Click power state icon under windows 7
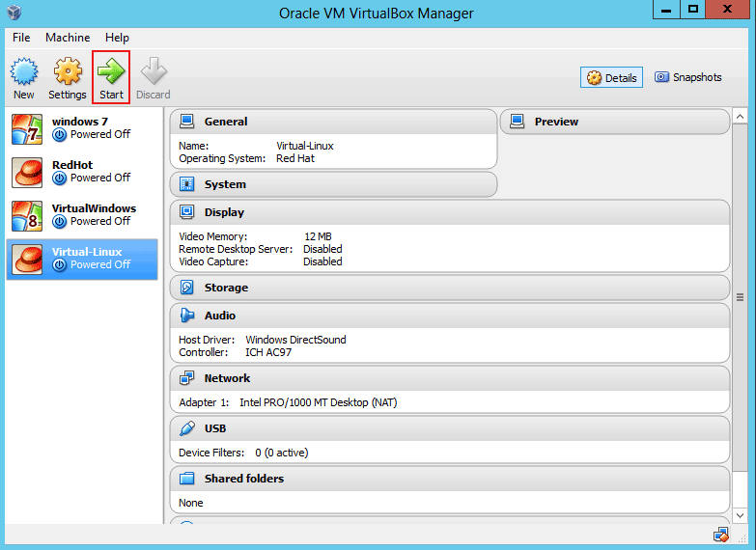This screenshot has height=550, width=756. [59, 135]
